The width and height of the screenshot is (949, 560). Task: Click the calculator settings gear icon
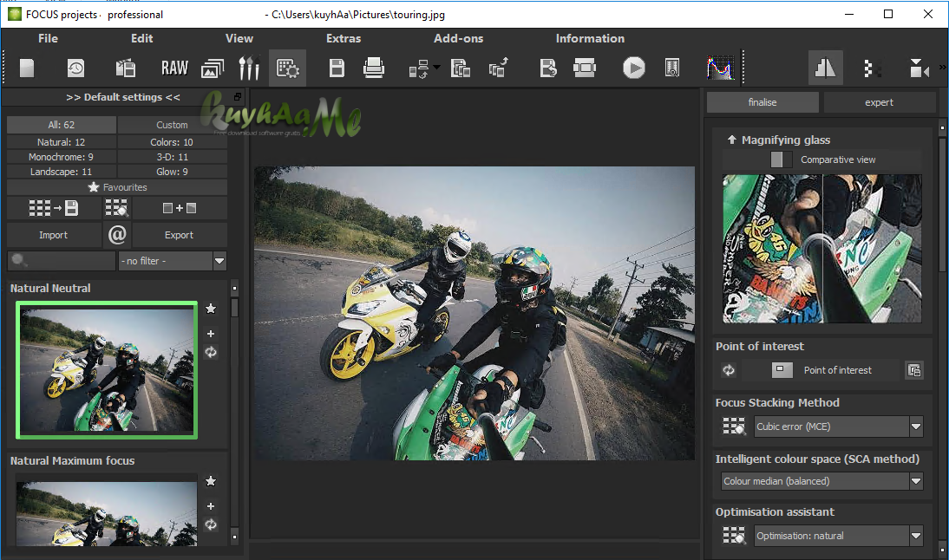coord(287,68)
